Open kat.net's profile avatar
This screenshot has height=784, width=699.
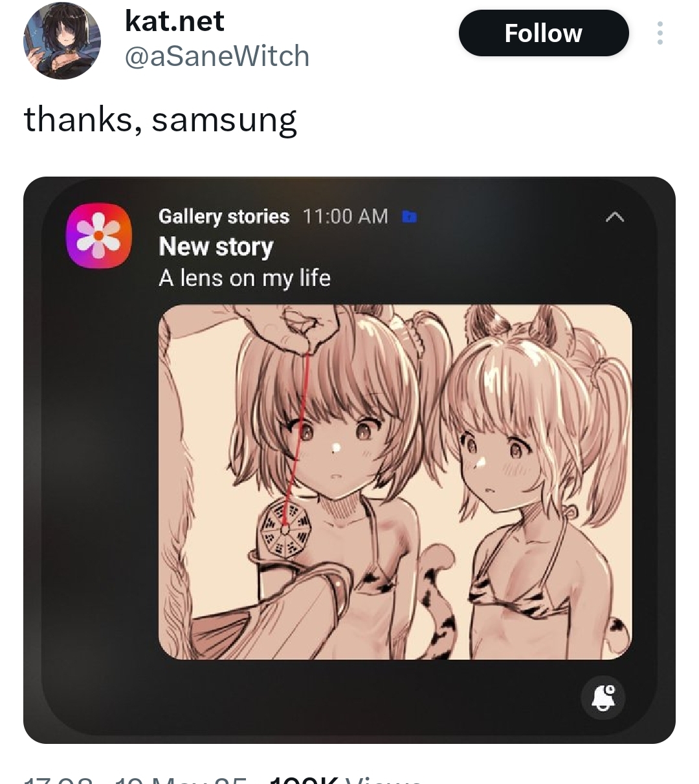(x=62, y=40)
